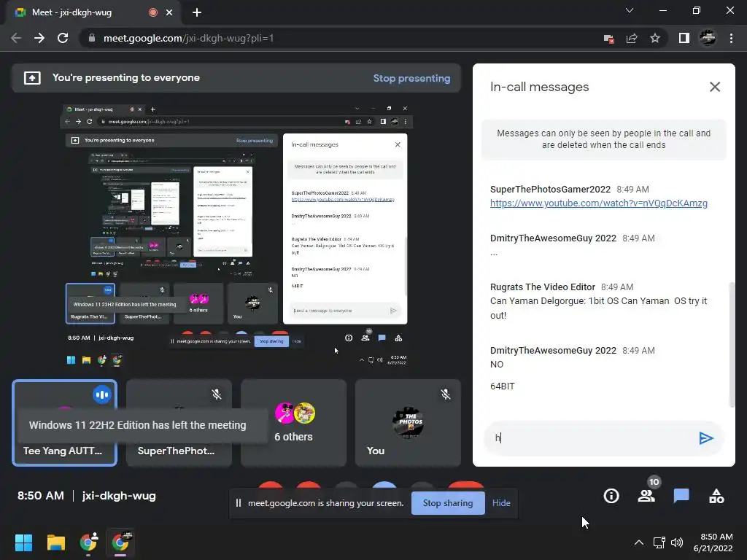The width and height of the screenshot is (747, 560).
Task: Open the Chrome profile avatar
Action: (708, 38)
